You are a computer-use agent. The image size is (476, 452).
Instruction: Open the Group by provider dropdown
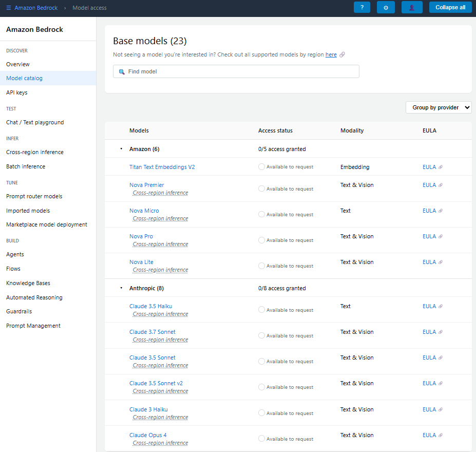(x=439, y=107)
